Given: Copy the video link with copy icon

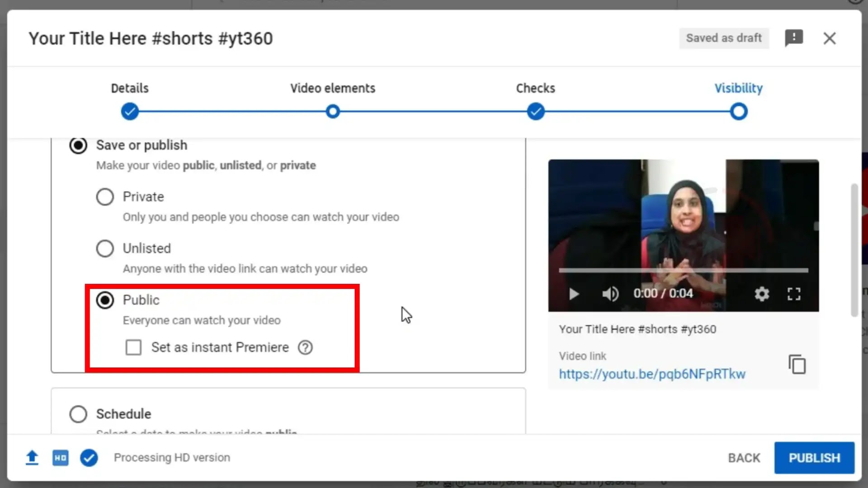Looking at the screenshot, I should [797, 364].
